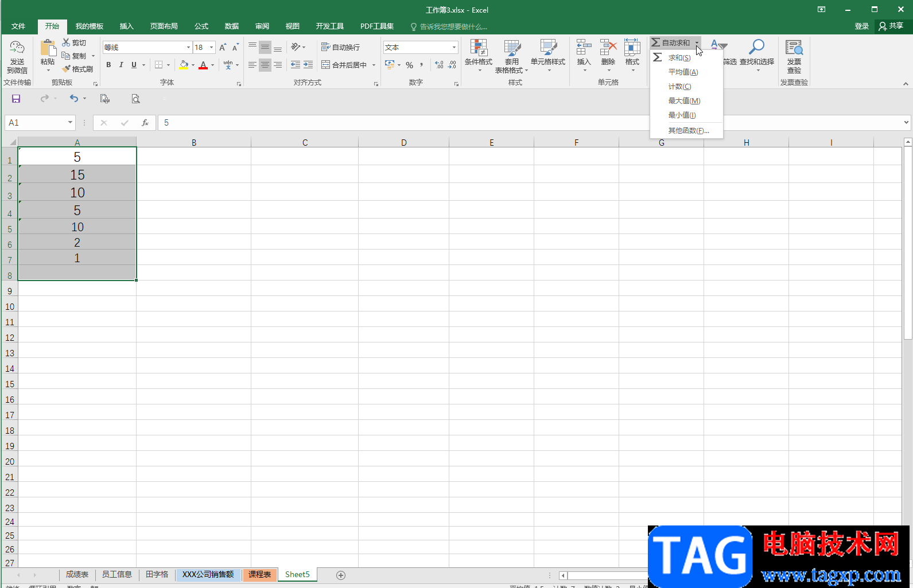
Task: Toggle Underline formatting
Action: tap(134, 65)
